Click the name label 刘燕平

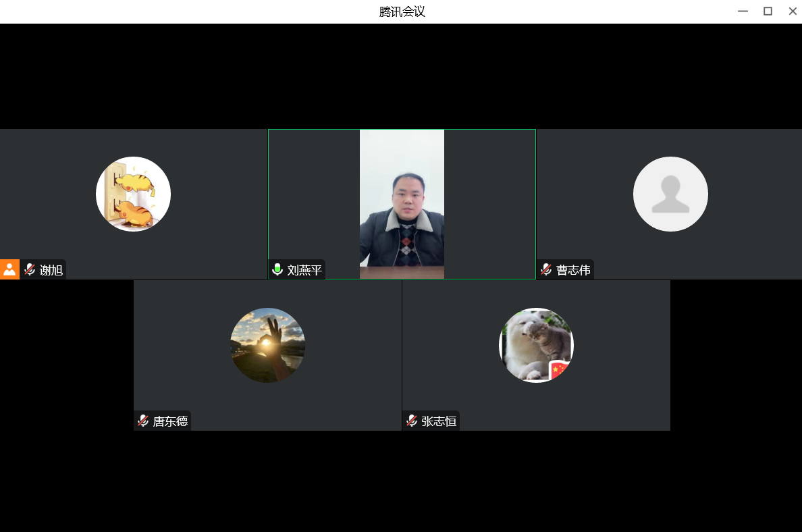coord(305,270)
